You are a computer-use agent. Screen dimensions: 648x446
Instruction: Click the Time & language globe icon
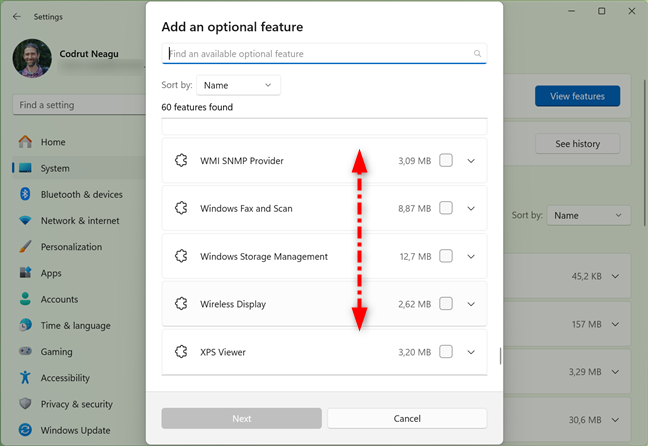point(25,325)
